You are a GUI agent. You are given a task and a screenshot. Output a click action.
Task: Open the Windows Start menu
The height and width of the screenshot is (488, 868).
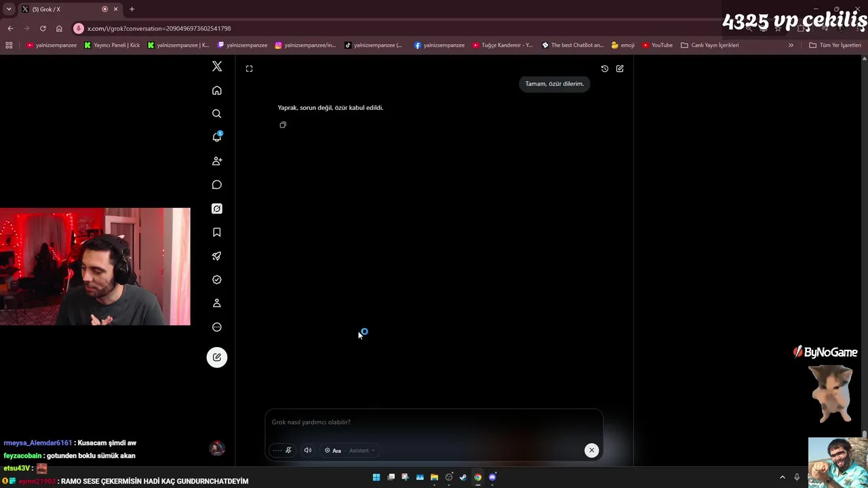(x=376, y=477)
